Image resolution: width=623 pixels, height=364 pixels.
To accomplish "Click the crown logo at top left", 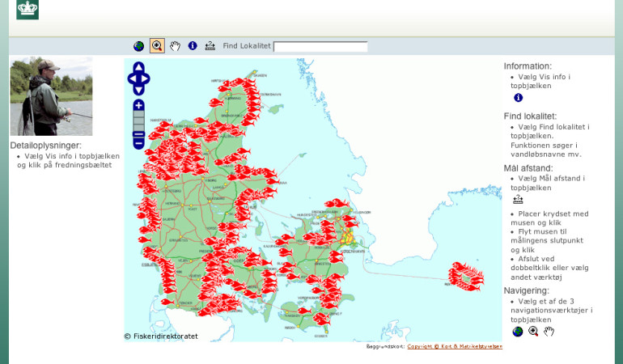I will pos(28,9).
